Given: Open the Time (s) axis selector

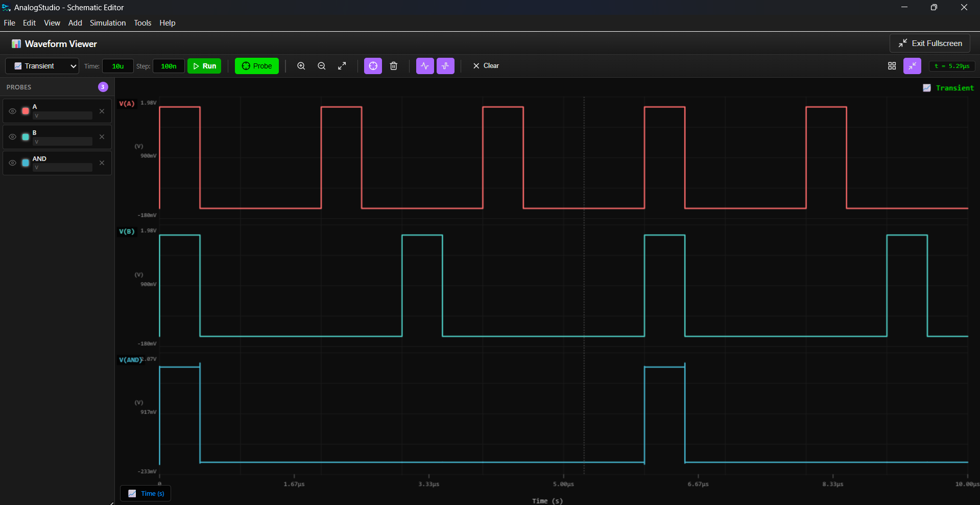Looking at the screenshot, I should (x=145, y=493).
